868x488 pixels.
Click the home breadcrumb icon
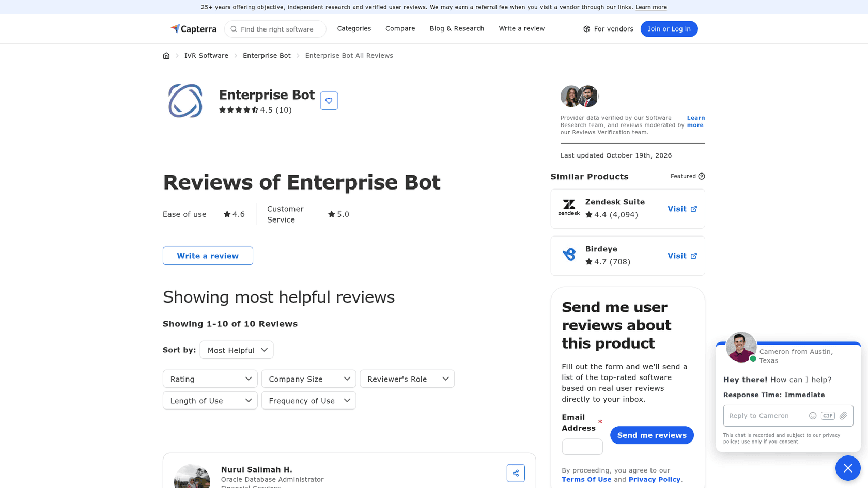[x=166, y=56]
